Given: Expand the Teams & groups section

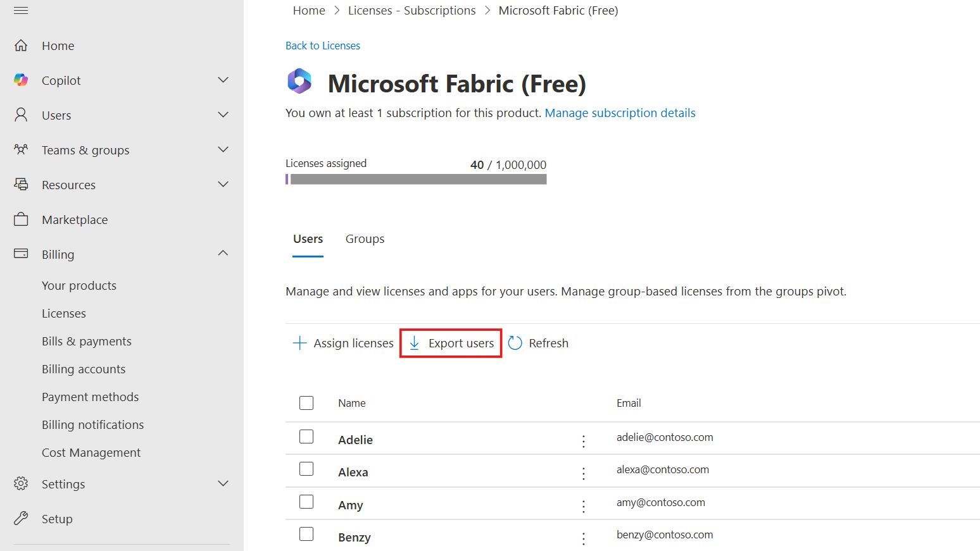Looking at the screenshot, I should coord(223,149).
